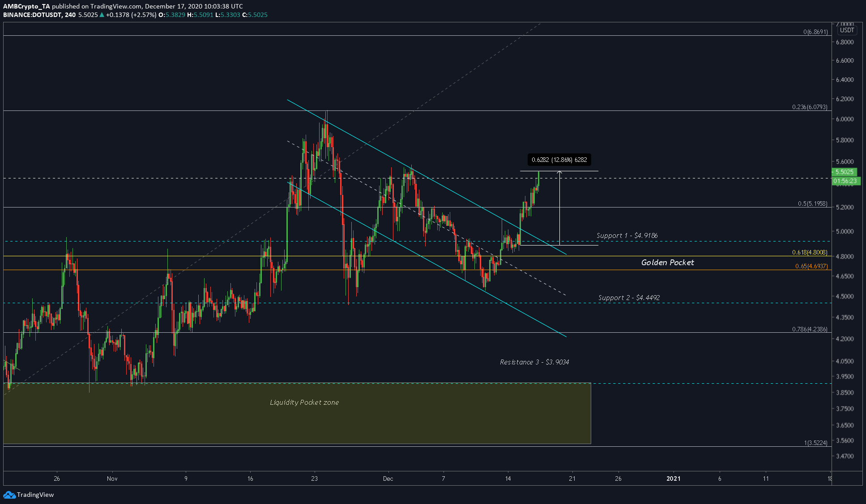
Task: Click the 3.8500 price axis label
Action: pos(845,392)
